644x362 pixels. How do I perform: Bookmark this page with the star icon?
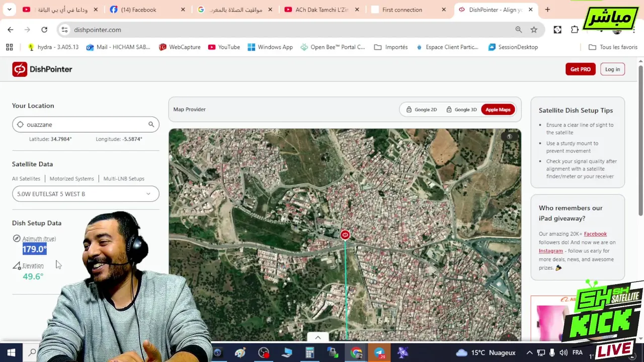(x=534, y=30)
